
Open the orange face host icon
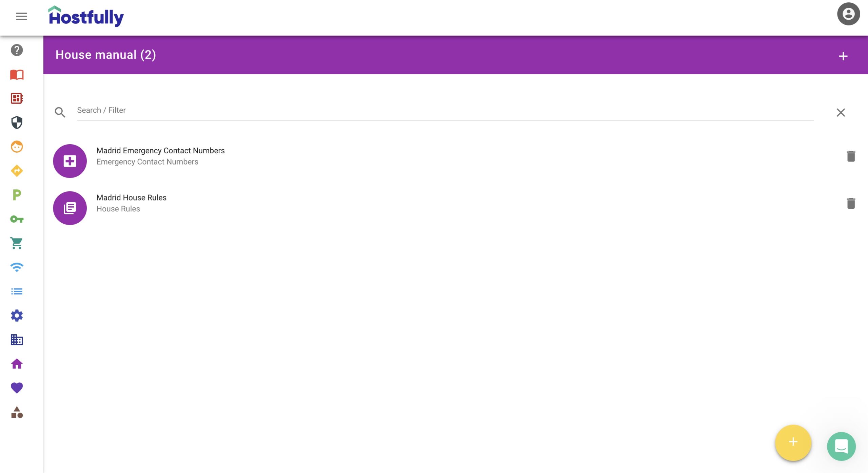17,147
